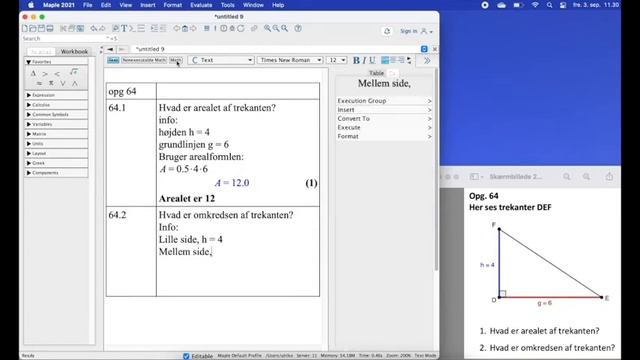Expand the Expression palette
The image size is (640, 360).
pos(56,95)
